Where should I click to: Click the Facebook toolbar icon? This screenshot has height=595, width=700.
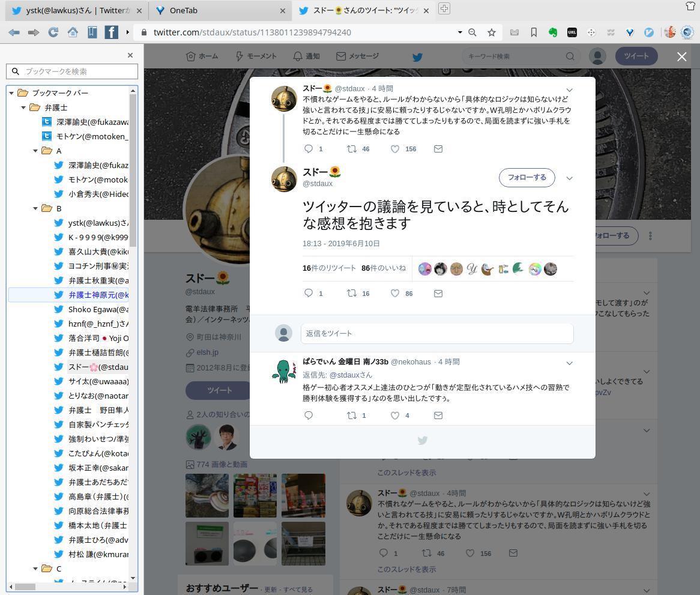(x=111, y=32)
